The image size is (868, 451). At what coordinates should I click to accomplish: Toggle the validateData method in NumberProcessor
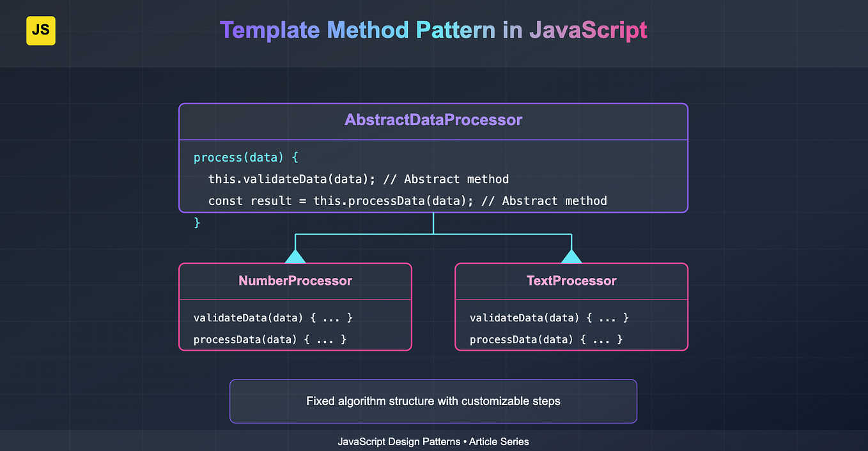273,317
